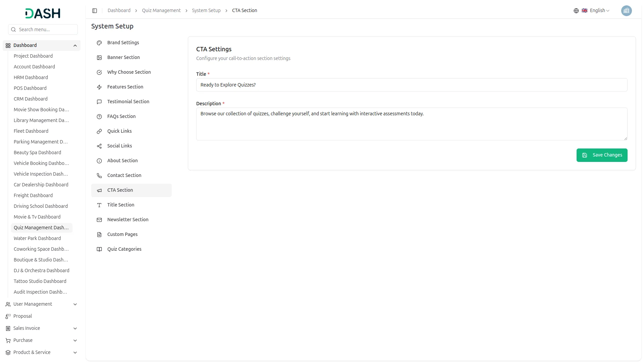Click the Quick Links chain icon

(x=99, y=131)
